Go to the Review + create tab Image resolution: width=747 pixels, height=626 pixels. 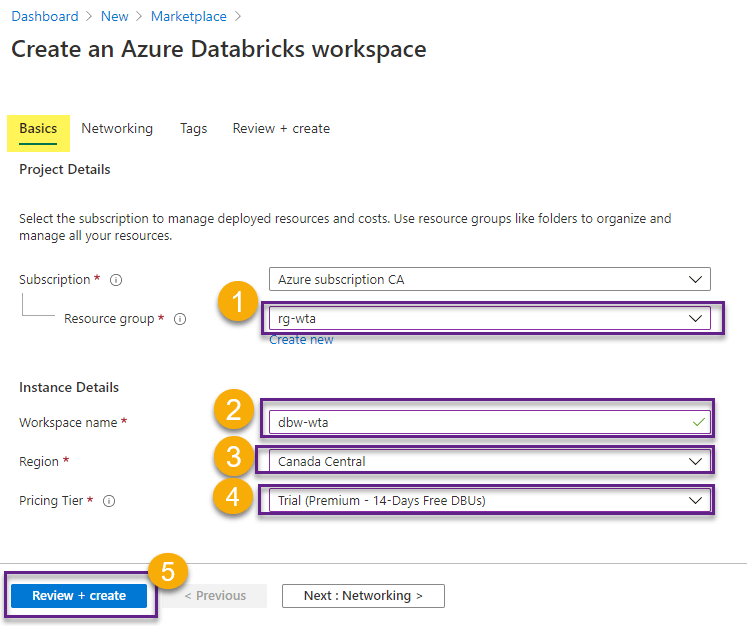[x=281, y=129]
